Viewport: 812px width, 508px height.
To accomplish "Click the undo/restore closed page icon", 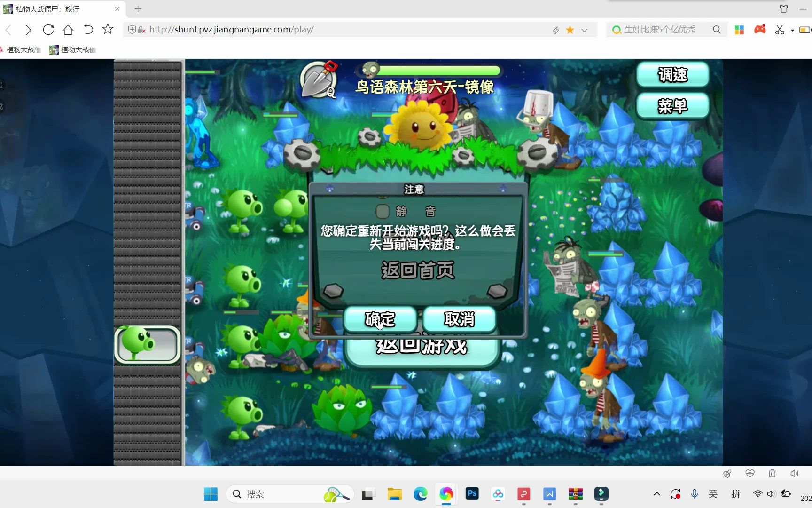I will (x=88, y=30).
